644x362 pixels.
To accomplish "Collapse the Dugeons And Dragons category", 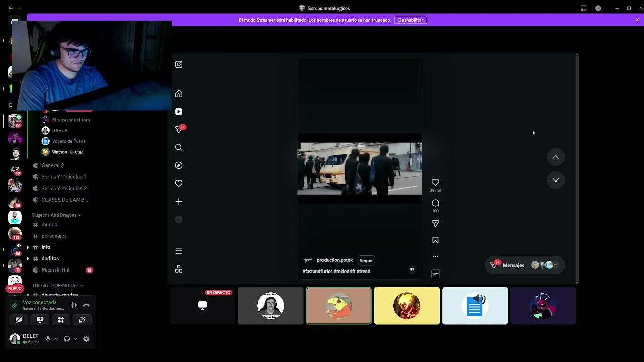I will [56, 215].
